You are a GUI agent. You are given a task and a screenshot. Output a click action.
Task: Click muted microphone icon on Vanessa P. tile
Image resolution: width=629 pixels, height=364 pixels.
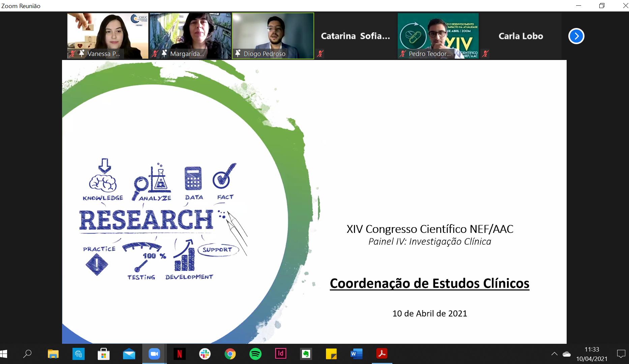coord(72,53)
